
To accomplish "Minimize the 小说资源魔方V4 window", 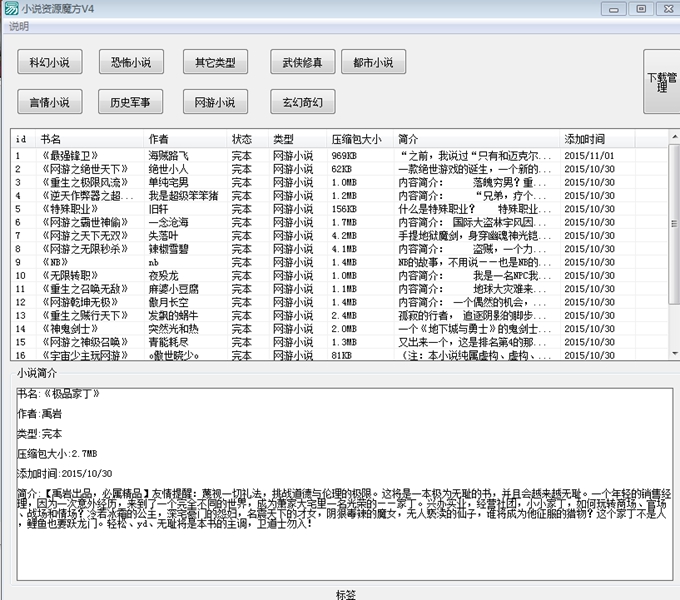I will coord(614,9).
